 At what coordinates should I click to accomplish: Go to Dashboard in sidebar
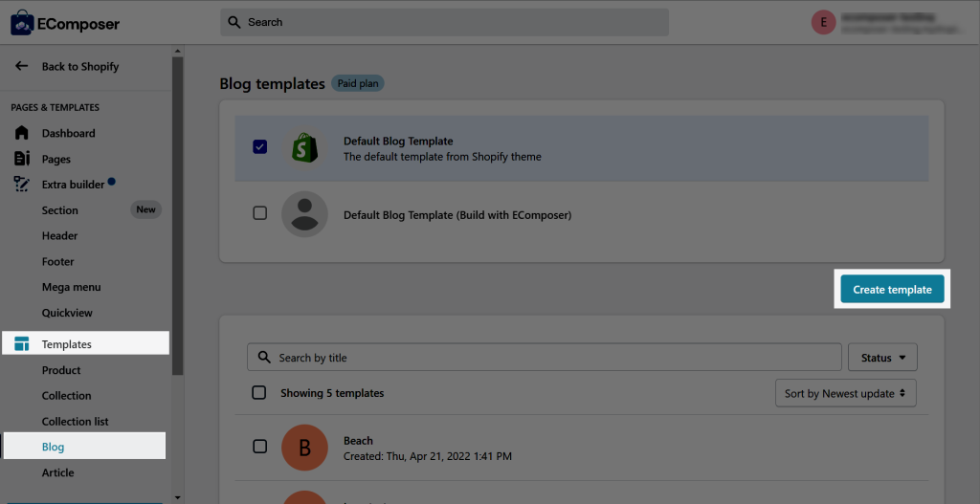pos(69,133)
